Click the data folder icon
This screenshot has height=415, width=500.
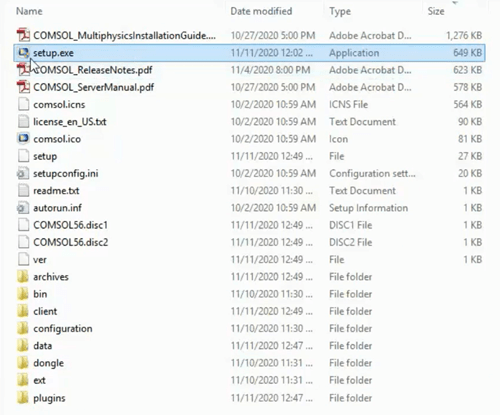pyautogui.click(x=23, y=346)
